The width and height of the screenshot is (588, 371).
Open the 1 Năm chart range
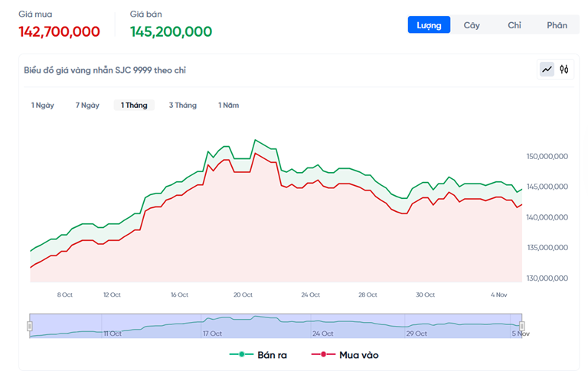point(228,106)
